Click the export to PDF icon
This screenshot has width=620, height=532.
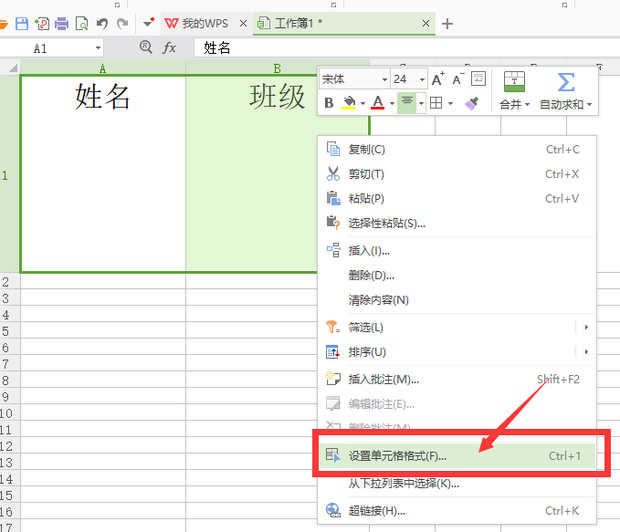(x=42, y=24)
